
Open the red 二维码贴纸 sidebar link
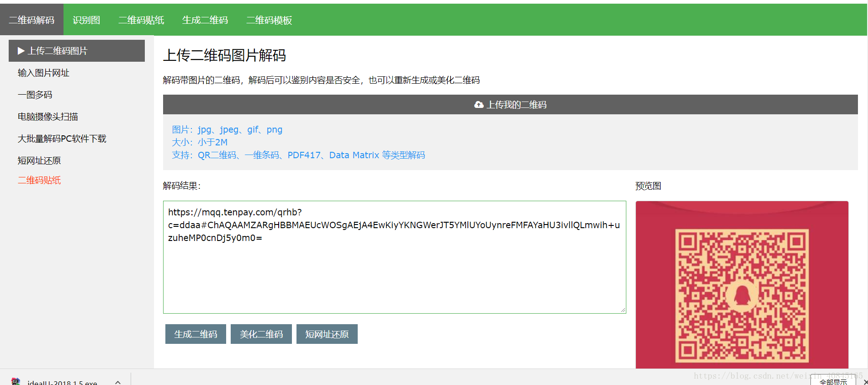pos(39,180)
